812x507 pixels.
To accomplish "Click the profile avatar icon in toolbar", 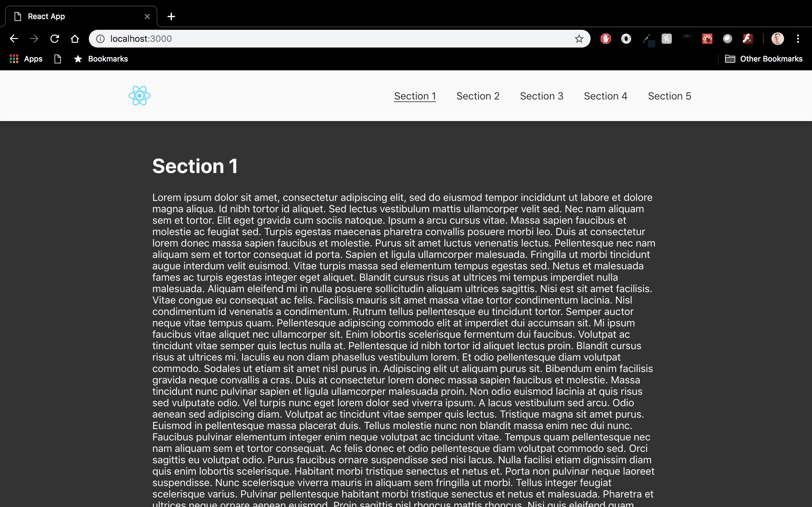I will [777, 38].
